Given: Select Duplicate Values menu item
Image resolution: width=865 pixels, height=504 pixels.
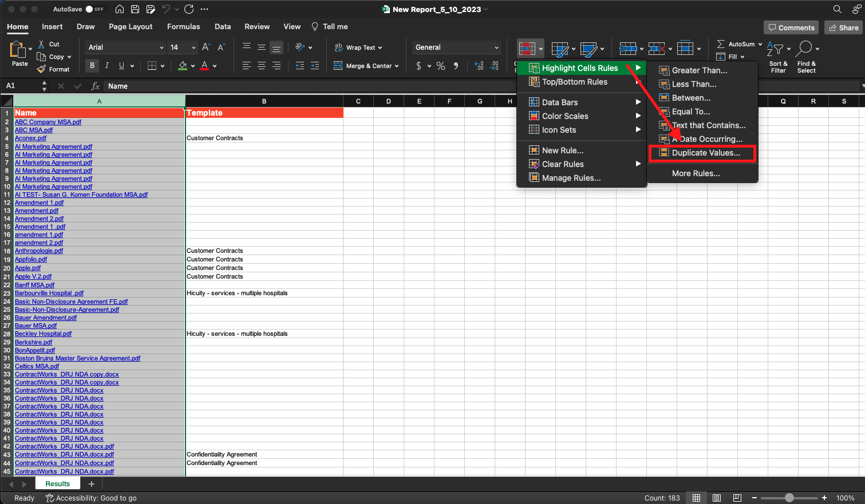Looking at the screenshot, I should click(705, 153).
